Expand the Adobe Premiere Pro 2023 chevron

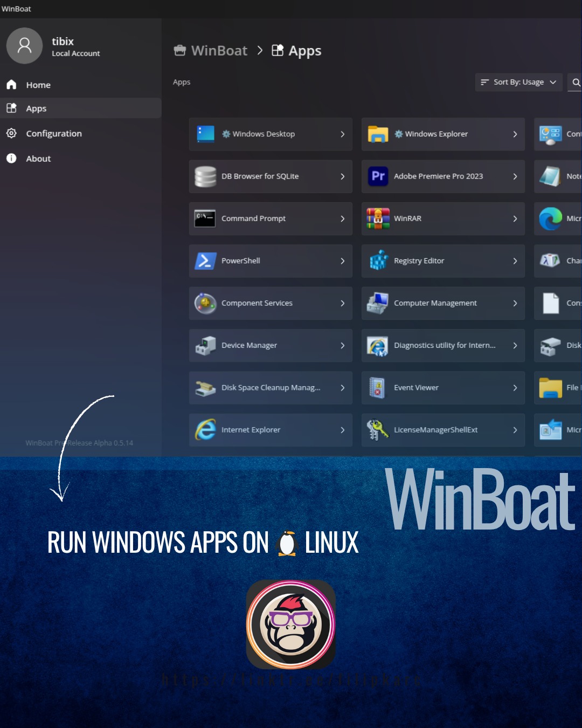(x=515, y=176)
